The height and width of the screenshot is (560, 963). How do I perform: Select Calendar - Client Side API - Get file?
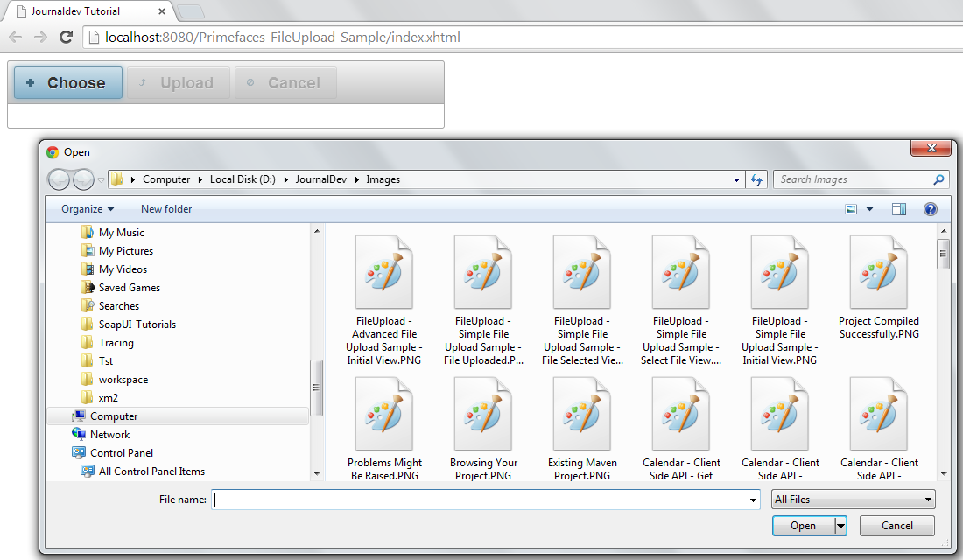(681, 430)
